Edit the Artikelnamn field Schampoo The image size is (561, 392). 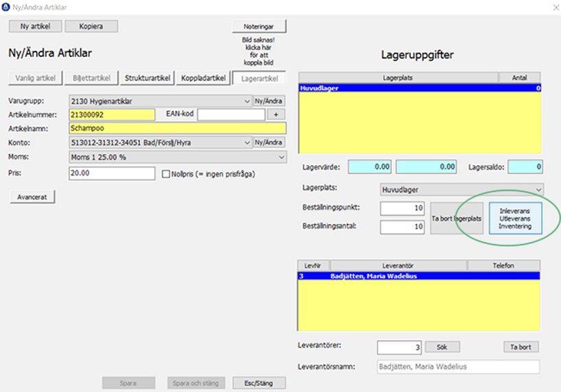pos(178,128)
